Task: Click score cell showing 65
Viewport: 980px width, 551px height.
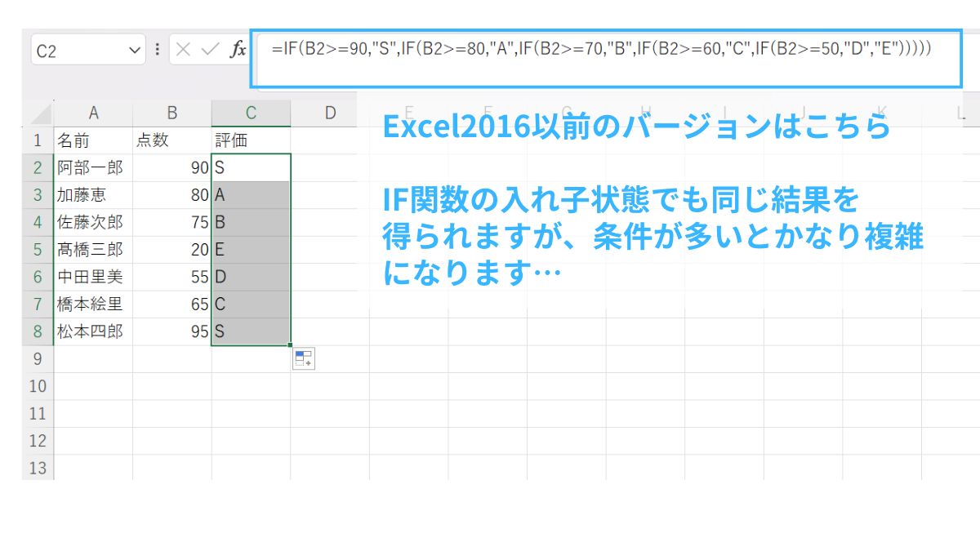Action: coord(172,304)
